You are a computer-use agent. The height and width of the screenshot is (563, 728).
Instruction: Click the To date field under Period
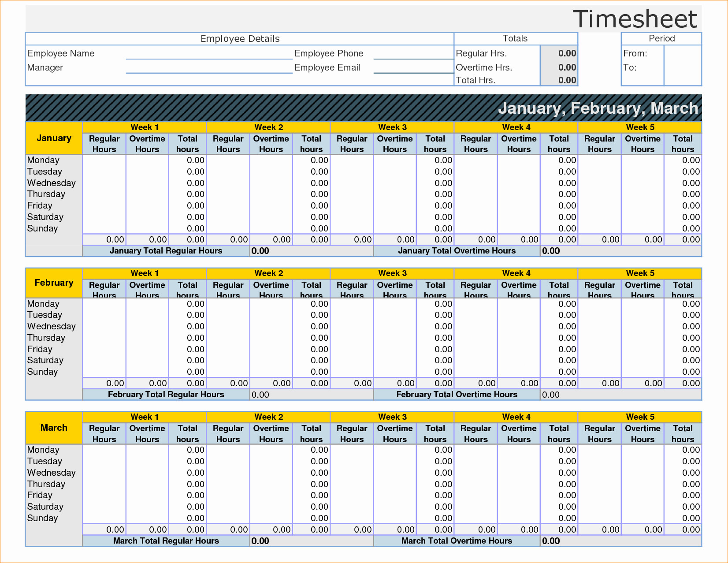click(x=681, y=67)
